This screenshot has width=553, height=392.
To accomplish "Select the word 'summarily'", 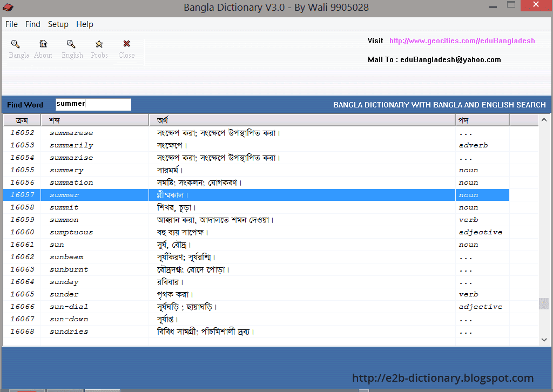I will pos(72,145).
